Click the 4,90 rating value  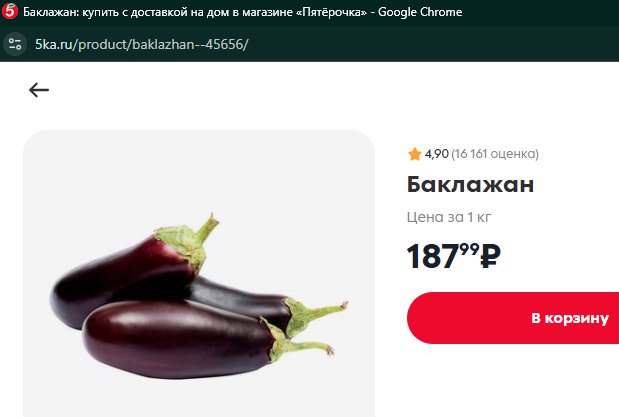coord(437,154)
